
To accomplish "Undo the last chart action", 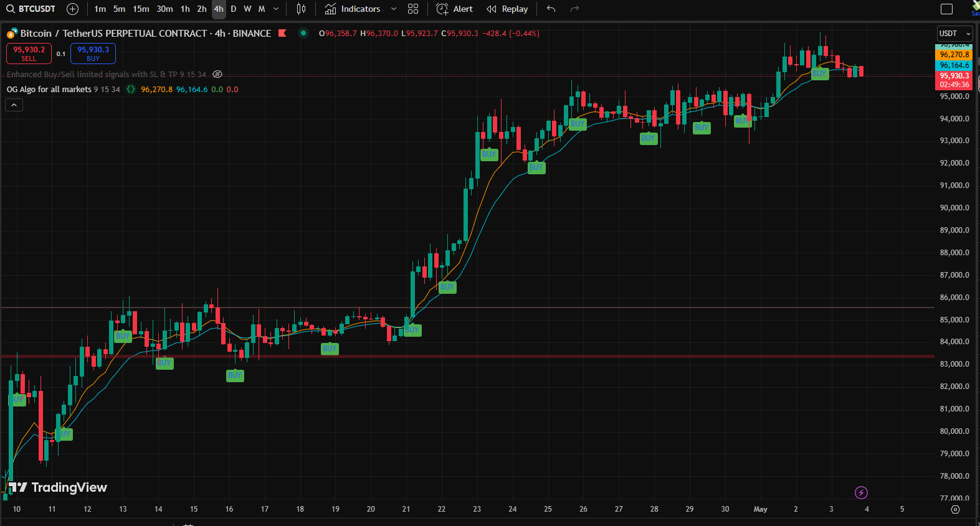I will (x=551, y=9).
